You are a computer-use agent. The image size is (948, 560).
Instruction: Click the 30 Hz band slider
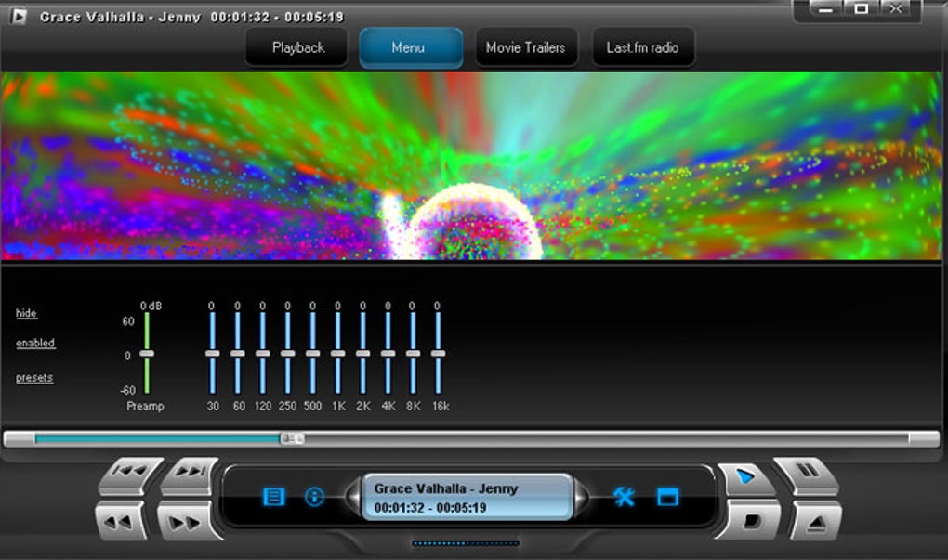tap(212, 354)
